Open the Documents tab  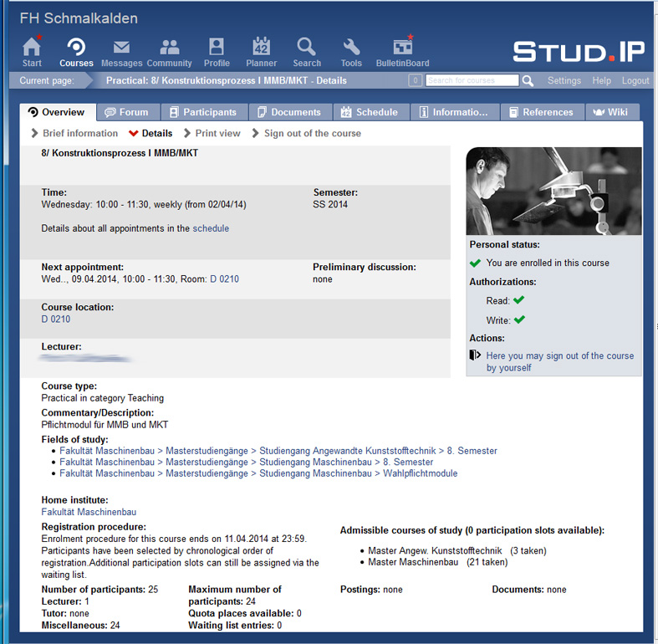[x=290, y=112]
